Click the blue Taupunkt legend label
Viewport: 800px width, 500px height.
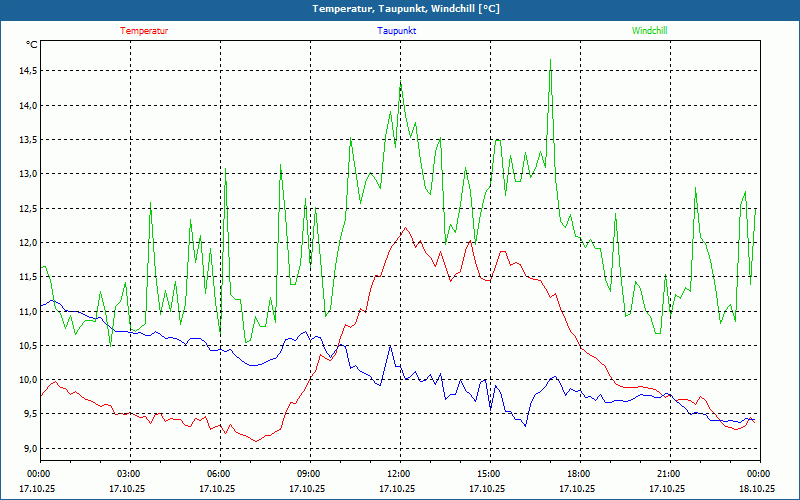pos(397,30)
